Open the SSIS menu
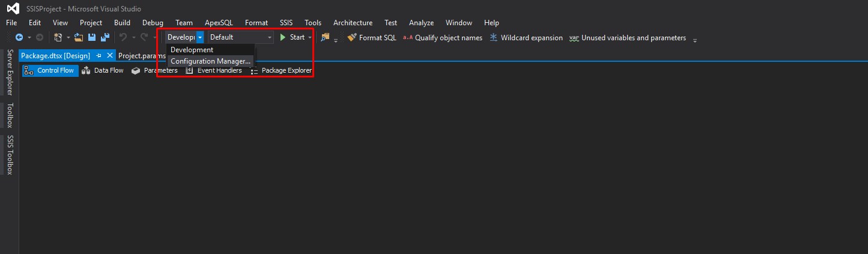The width and height of the screenshot is (868, 254). click(x=286, y=23)
